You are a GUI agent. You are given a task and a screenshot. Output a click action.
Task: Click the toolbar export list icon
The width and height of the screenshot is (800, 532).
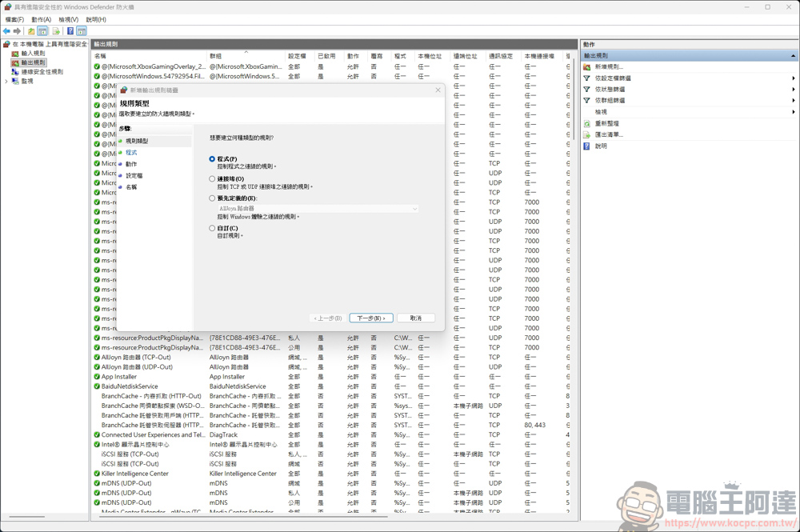56,31
